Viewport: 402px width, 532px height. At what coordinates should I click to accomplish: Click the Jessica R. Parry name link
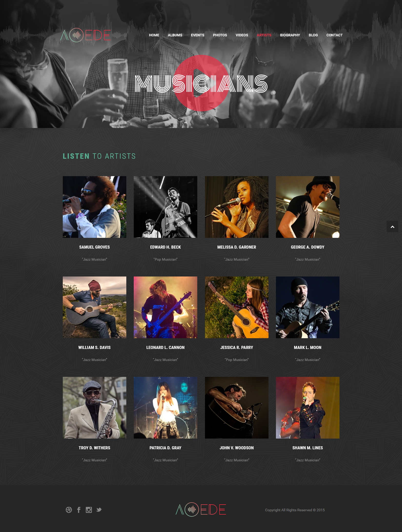(236, 347)
